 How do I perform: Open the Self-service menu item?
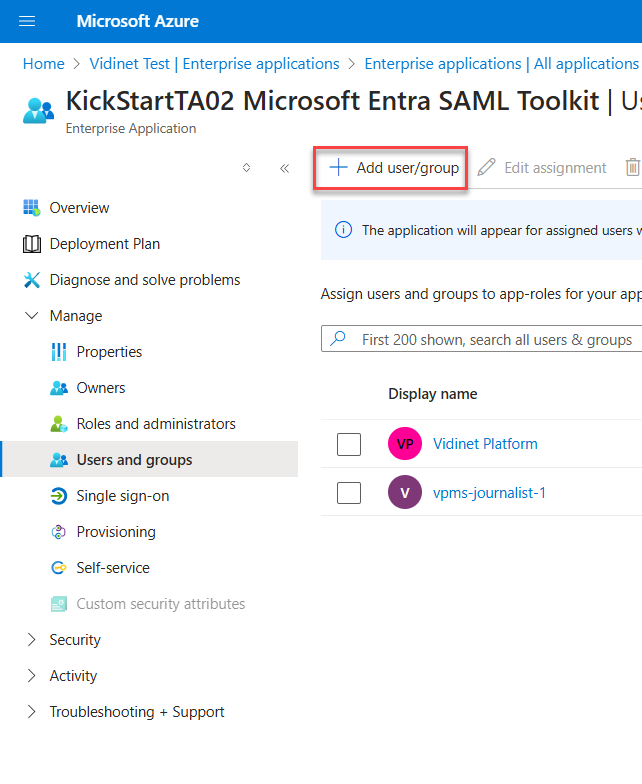click(112, 568)
